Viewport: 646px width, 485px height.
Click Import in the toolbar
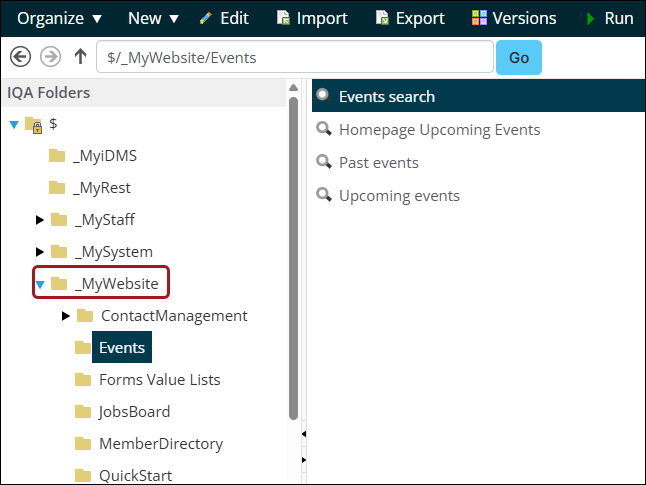point(311,18)
